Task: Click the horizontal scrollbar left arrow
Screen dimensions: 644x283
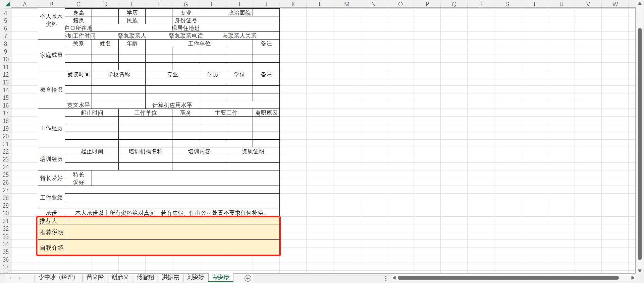Action: (394, 278)
